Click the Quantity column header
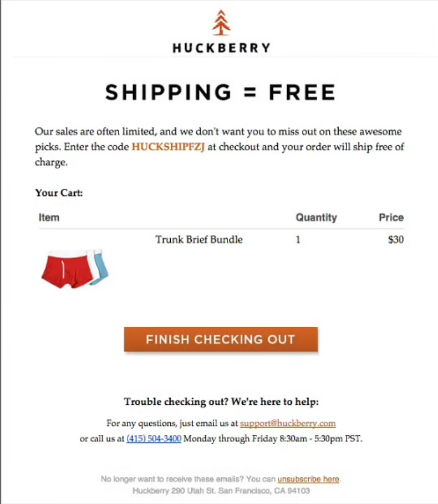 pyautogui.click(x=317, y=218)
